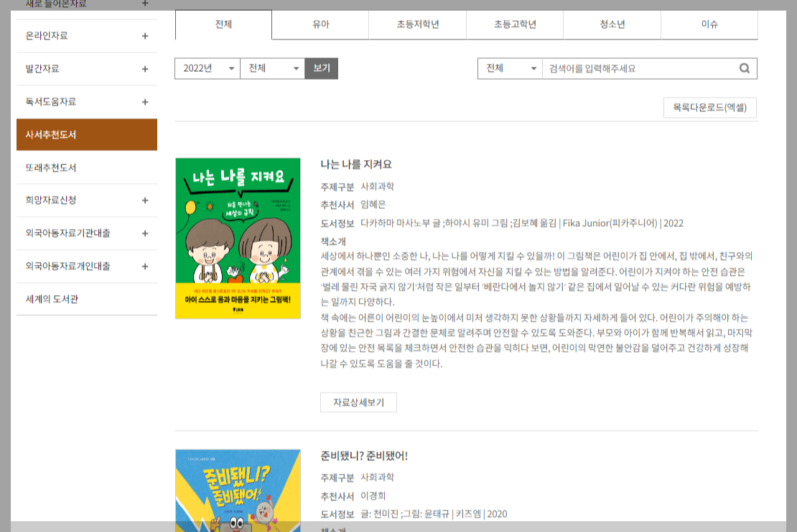
Task: Open the 전체 search category dropdown
Action: point(511,69)
